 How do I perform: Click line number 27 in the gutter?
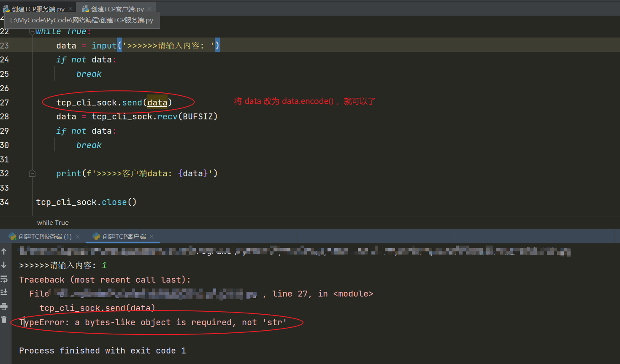[5, 102]
